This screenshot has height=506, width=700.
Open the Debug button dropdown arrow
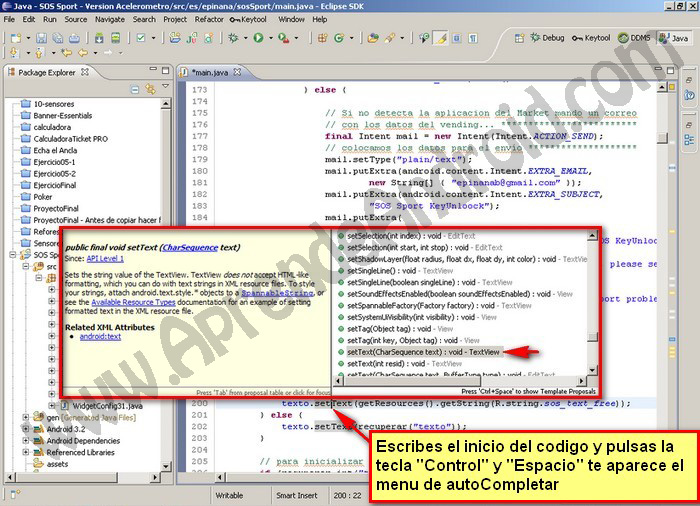[x=245, y=38]
